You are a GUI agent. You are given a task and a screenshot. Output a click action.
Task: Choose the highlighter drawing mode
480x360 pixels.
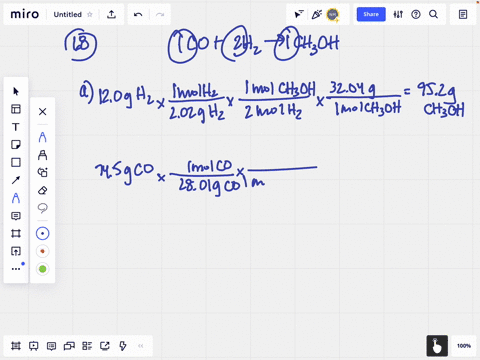point(42,155)
